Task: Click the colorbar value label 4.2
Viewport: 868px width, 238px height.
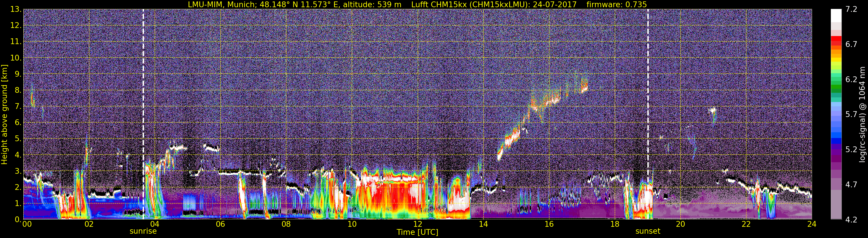Action: (x=851, y=220)
